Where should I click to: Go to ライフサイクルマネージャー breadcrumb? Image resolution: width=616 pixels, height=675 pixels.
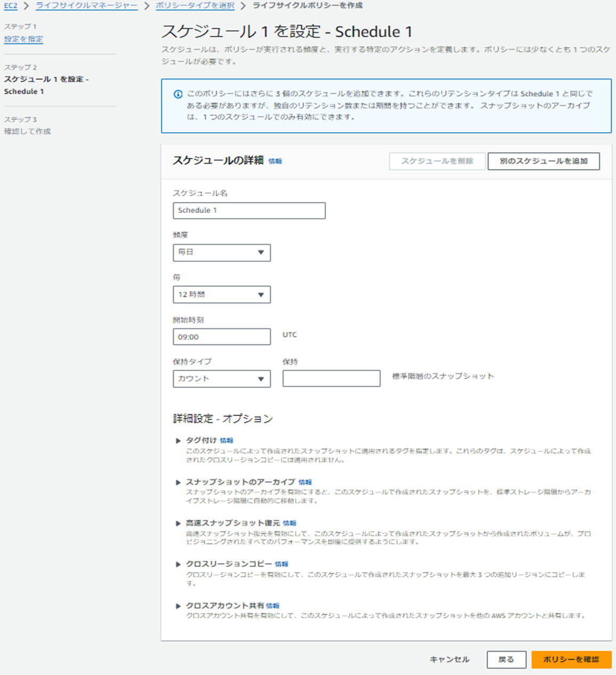click(x=86, y=6)
